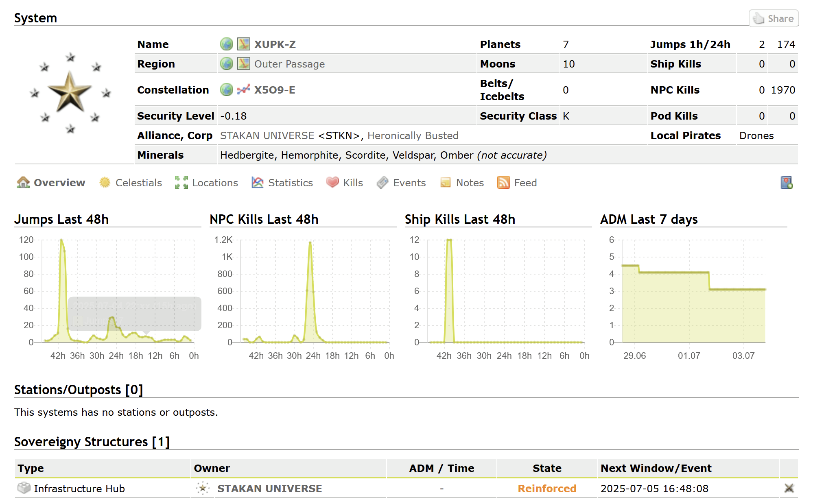Click crossed-swords icon in Infrastructure Hub row

tap(789, 488)
